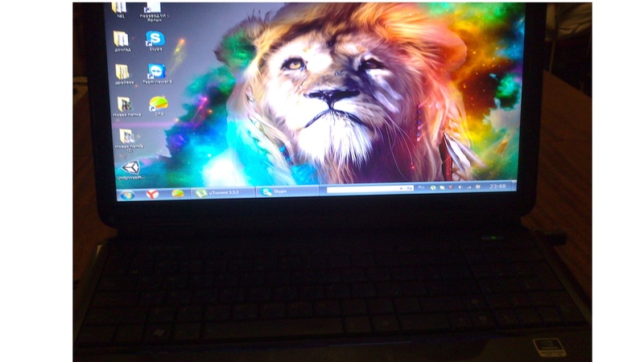
Task: Open the green-yellow shortcut below TeamViewer
Action: pyautogui.click(x=159, y=105)
